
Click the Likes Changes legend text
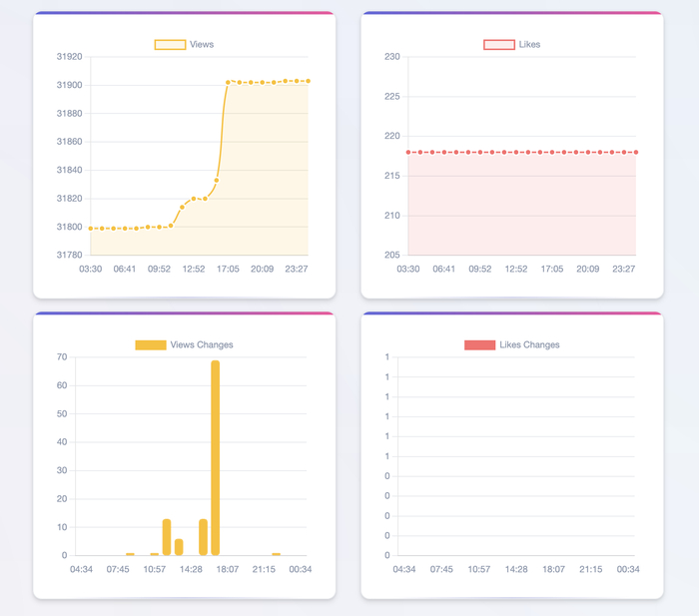529,345
